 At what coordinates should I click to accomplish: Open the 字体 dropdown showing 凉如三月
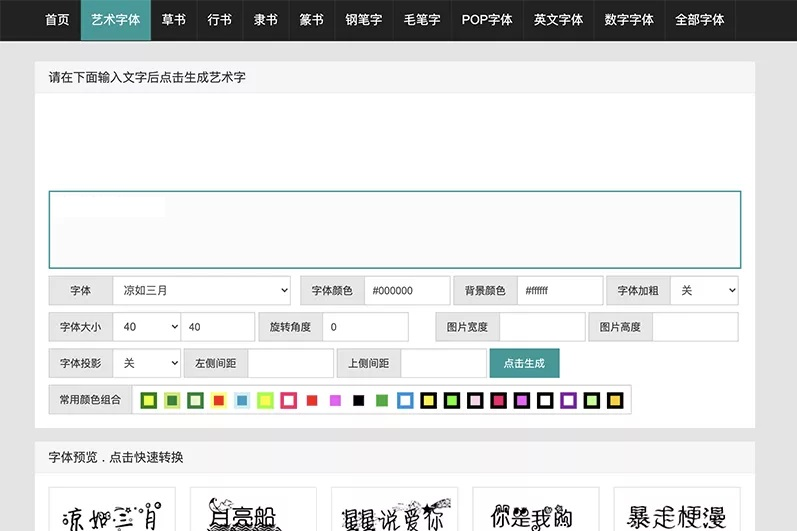pos(201,291)
